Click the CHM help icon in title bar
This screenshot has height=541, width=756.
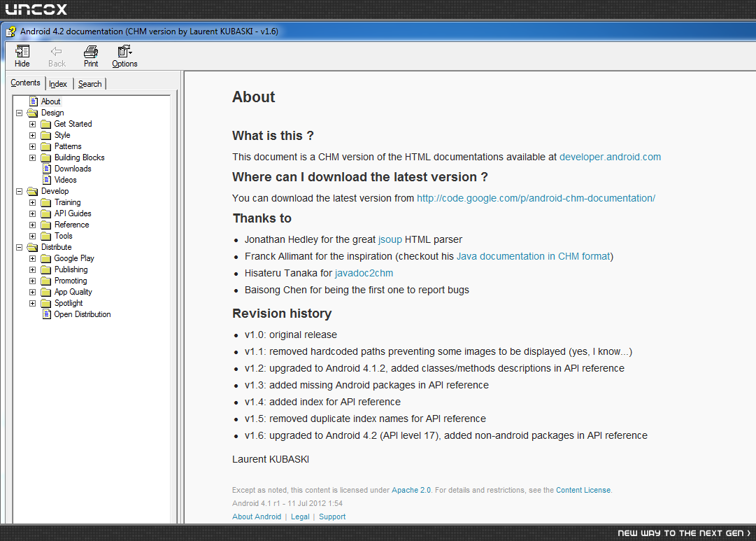[10, 32]
